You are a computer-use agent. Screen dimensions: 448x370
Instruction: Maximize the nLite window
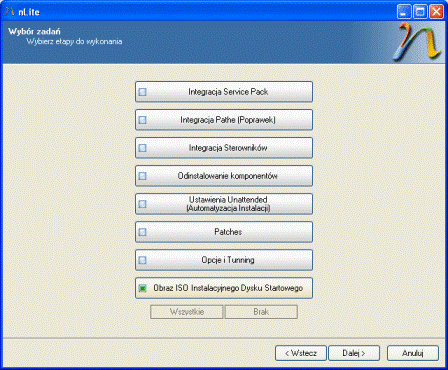420,12
